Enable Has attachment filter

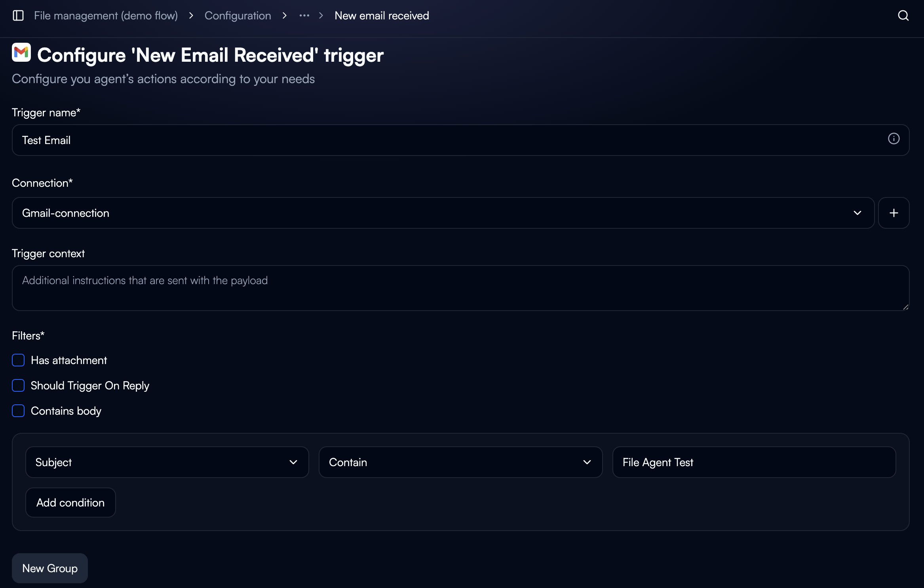point(18,360)
